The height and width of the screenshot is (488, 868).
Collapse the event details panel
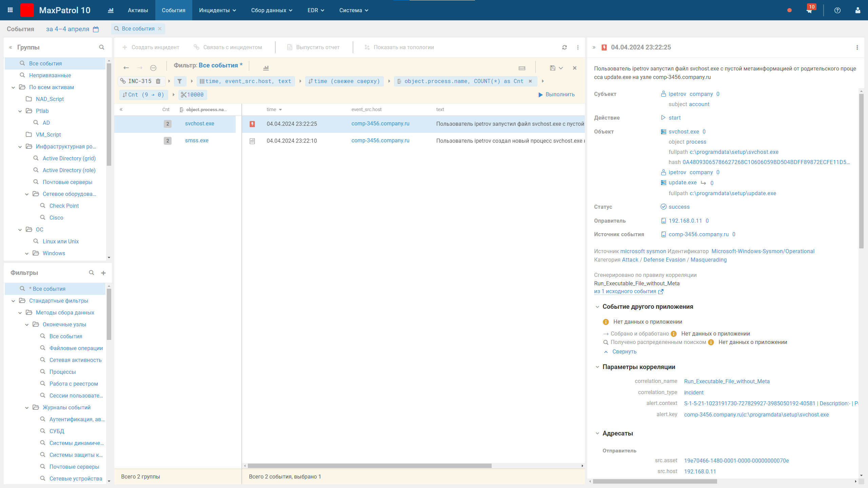[x=594, y=47]
